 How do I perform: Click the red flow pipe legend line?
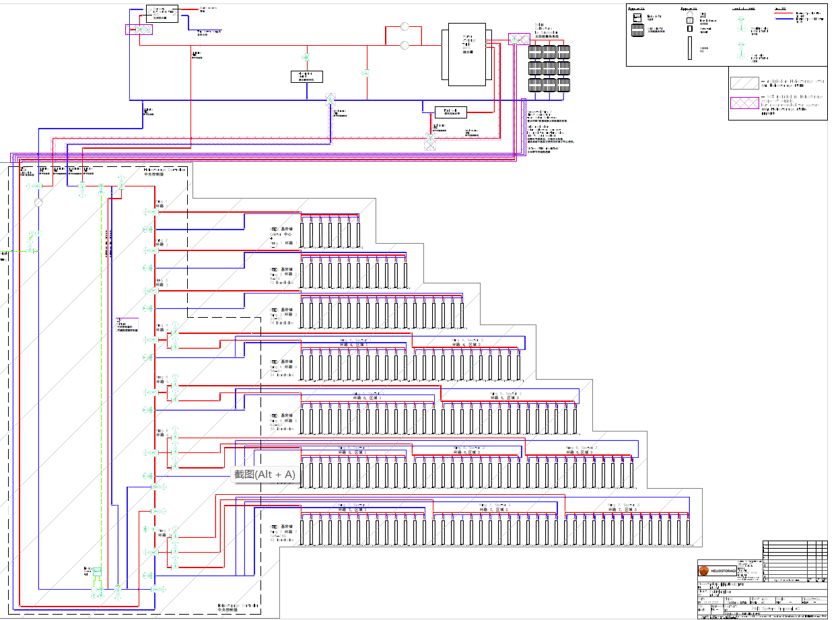(x=783, y=13)
